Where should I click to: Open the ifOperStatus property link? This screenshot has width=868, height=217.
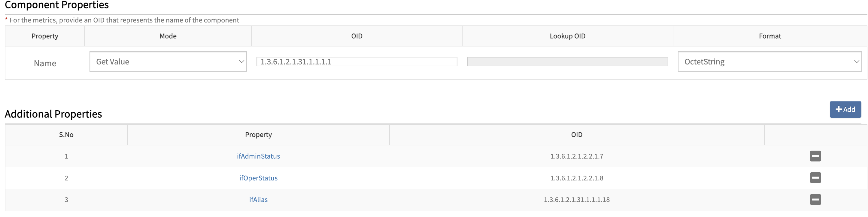[258, 178]
